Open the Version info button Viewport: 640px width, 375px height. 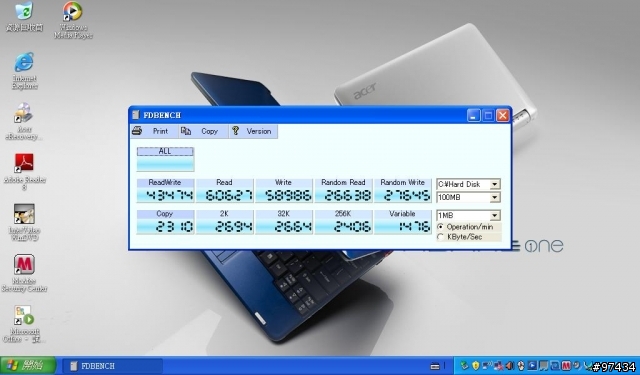(x=253, y=131)
